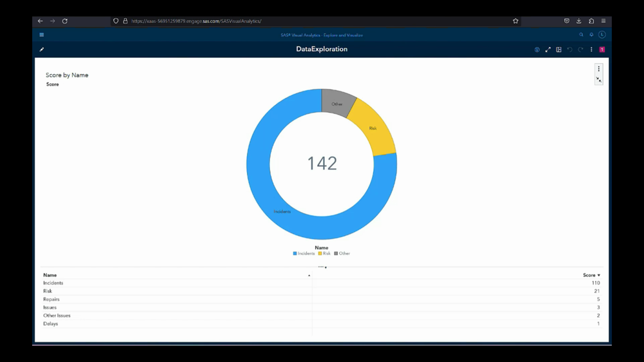Click the pink badge showing 1

coord(602,49)
